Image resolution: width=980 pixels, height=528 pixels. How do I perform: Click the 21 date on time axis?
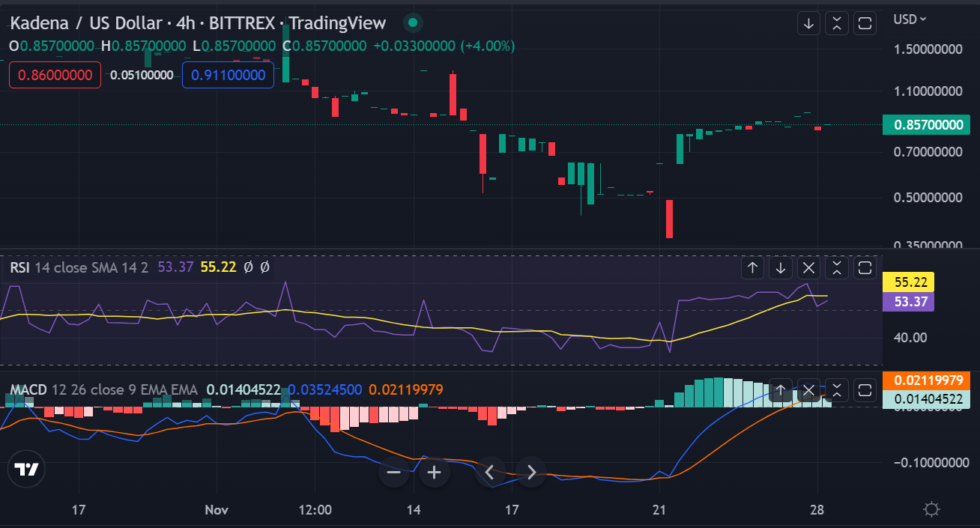pyautogui.click(x=659, y=510)
